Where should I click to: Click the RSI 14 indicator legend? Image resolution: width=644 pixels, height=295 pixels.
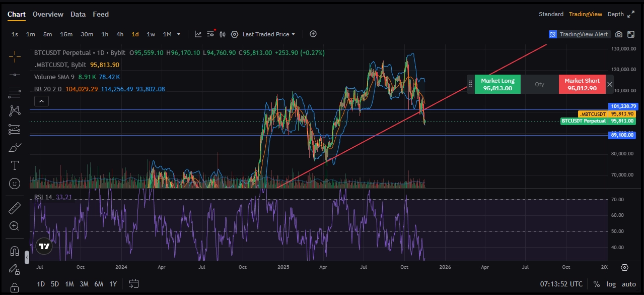coord(43,197)
